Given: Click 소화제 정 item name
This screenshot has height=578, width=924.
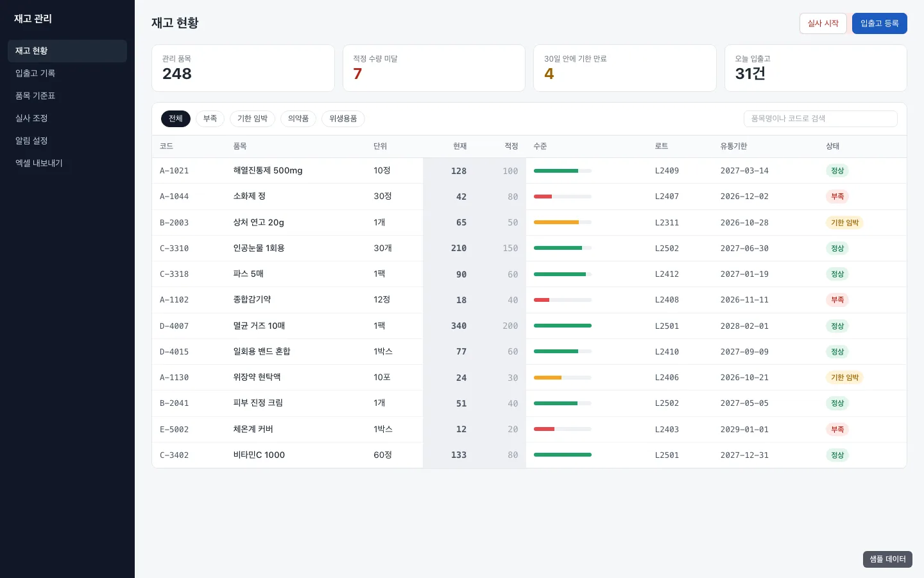Looking at the screenshot, I should (249, 197).
